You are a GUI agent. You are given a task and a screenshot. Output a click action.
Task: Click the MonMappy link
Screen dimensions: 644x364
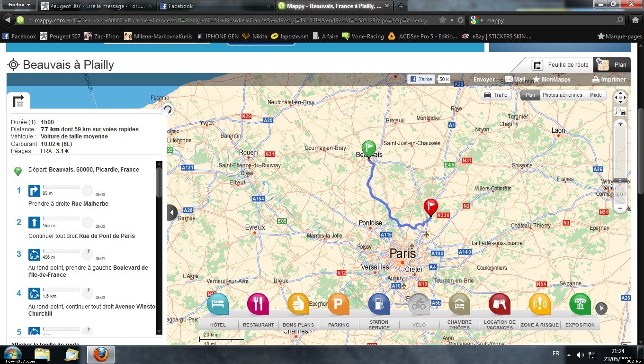click(552, 80)
